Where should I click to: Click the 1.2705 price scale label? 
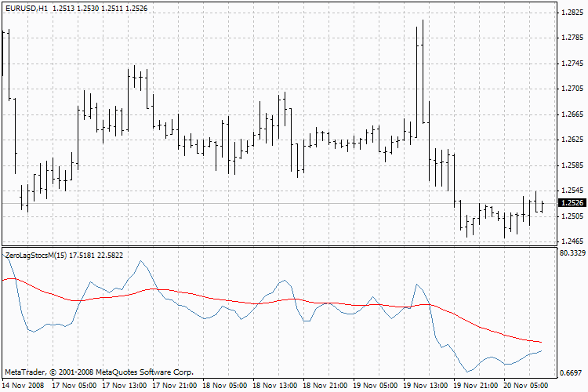[x=570, y=89]
